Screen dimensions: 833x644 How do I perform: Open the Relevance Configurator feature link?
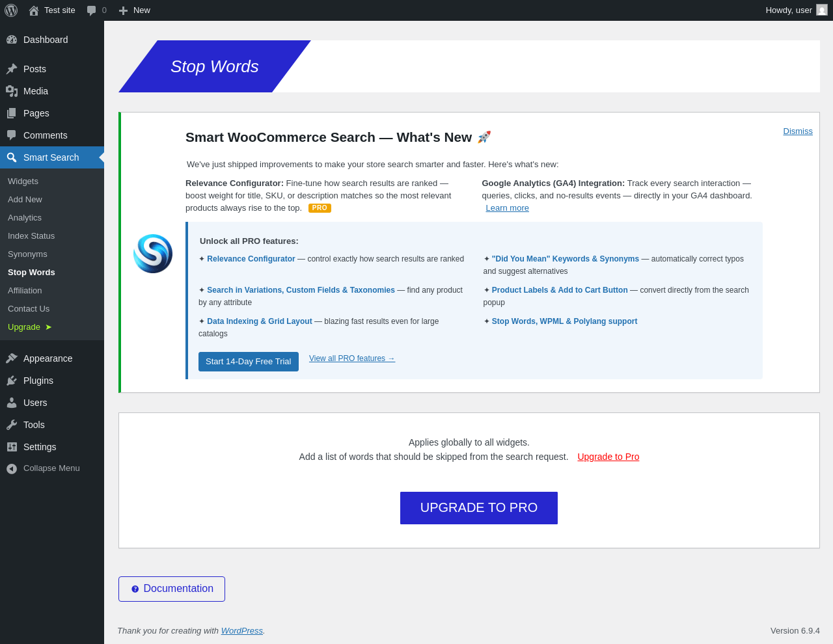pyautogui.click(x=251, y=259)
